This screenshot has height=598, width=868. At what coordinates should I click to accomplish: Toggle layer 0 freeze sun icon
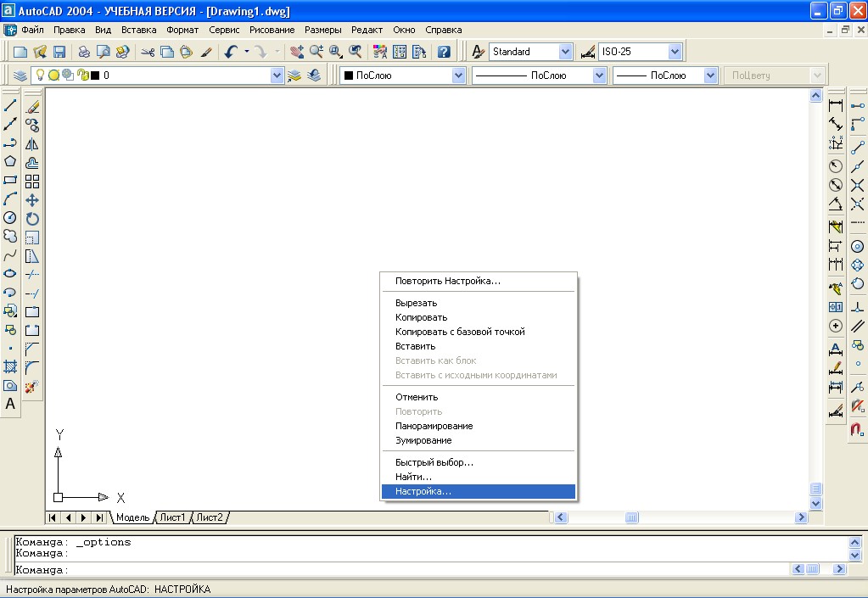click(x=53, y=75)
